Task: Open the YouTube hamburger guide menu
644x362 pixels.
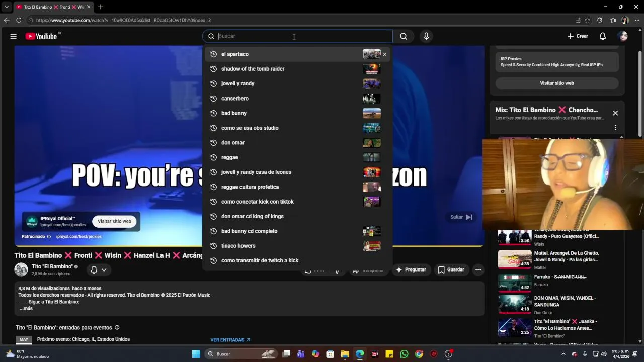Action: (14, 36)
